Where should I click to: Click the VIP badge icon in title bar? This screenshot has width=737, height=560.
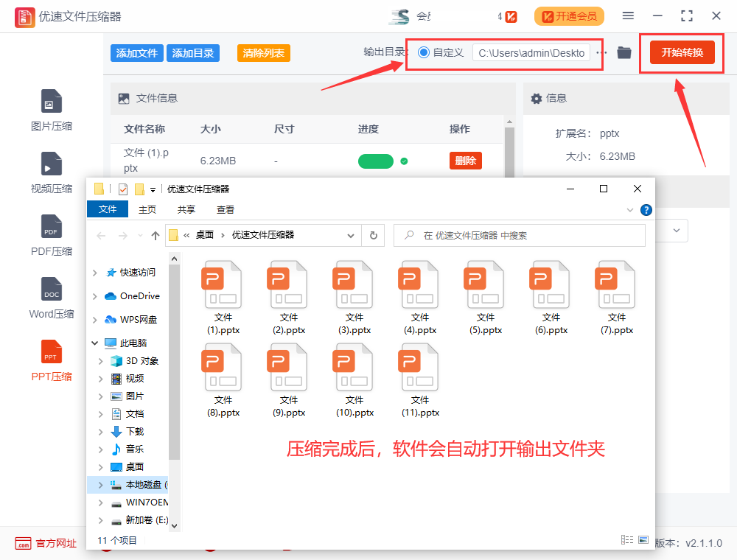(511, 17)
